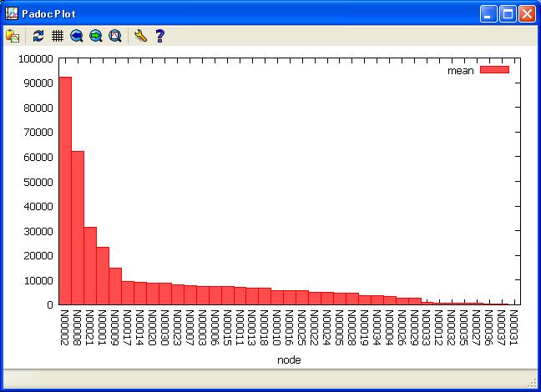Viewport: 541px width, 392px height.
Task: Apply previous zoom with blue left-arrow magnifier
Action: pyautogui.click(x=77, y=36)
